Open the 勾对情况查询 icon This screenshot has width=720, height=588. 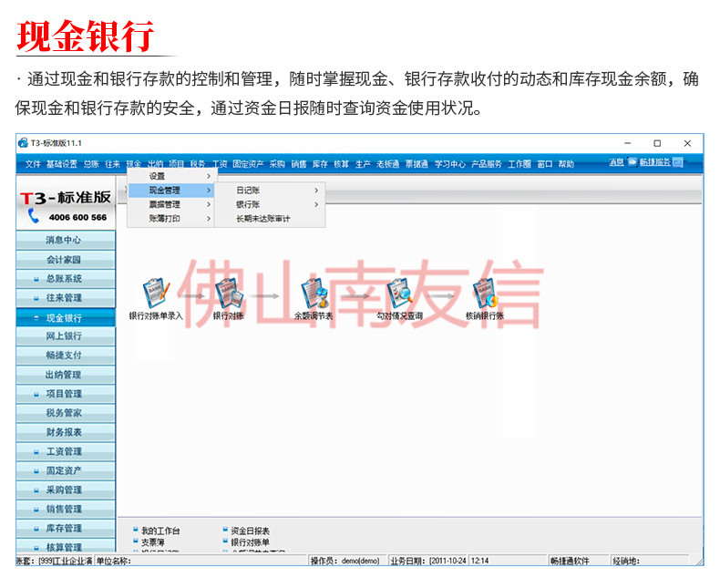(399, 294)
